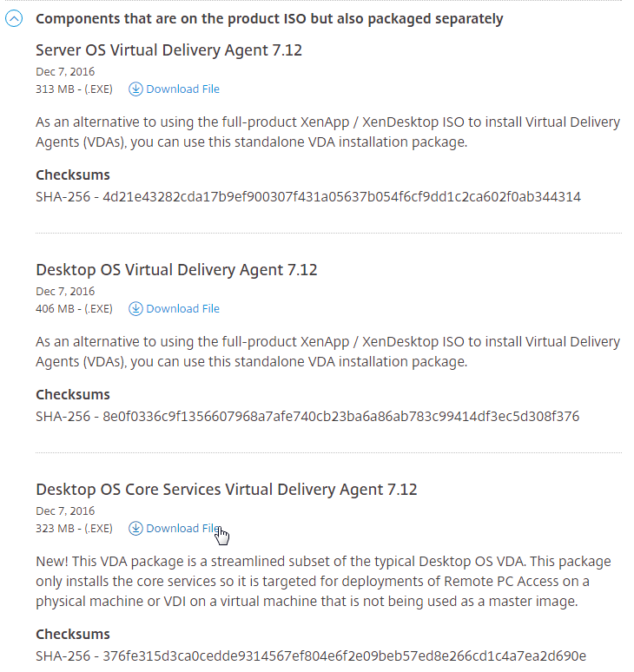Click the 323 MB (.EXE) file size text
The height and width of the screenshot is (672, 634).
click(74, 529)
